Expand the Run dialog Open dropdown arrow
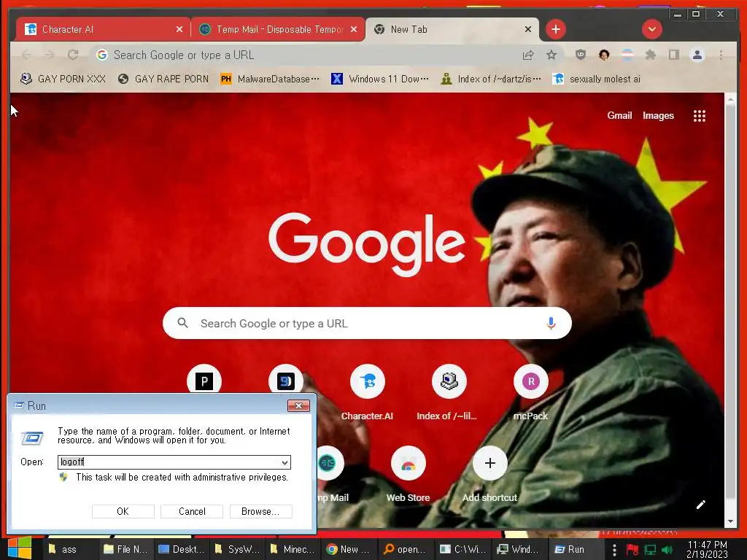 pos(285,462)
